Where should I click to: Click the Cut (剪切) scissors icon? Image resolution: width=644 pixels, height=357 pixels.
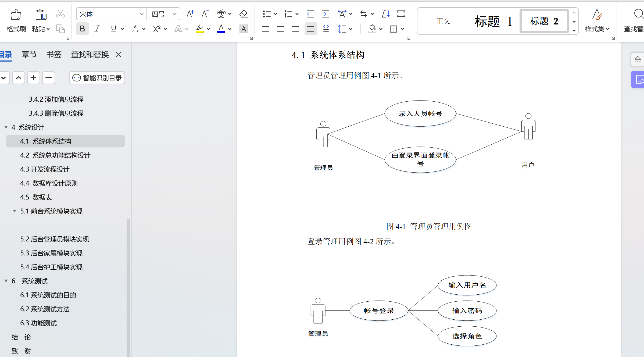coord(60,14)
